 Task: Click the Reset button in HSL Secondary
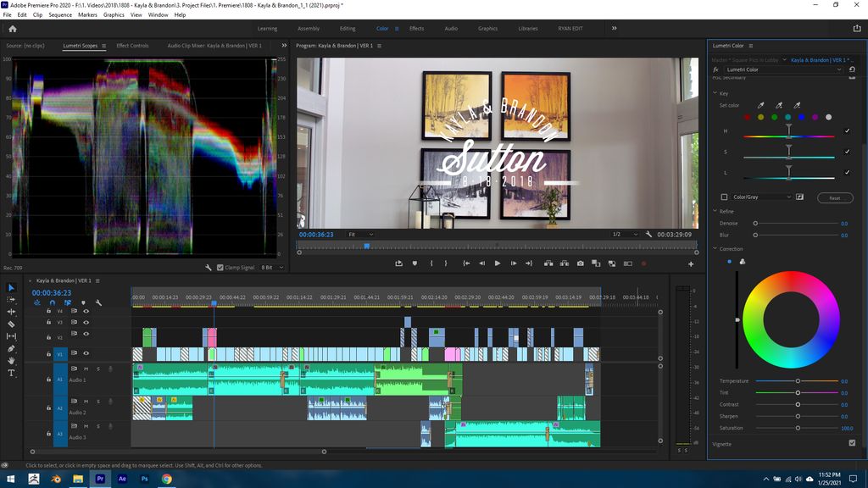click(x=835, y=198)
